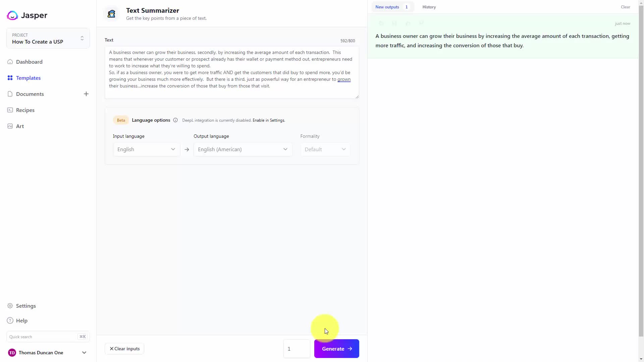Open the Dashboard icon in sidebar
Screen dimensions: 644x362
tap(10, 62)
